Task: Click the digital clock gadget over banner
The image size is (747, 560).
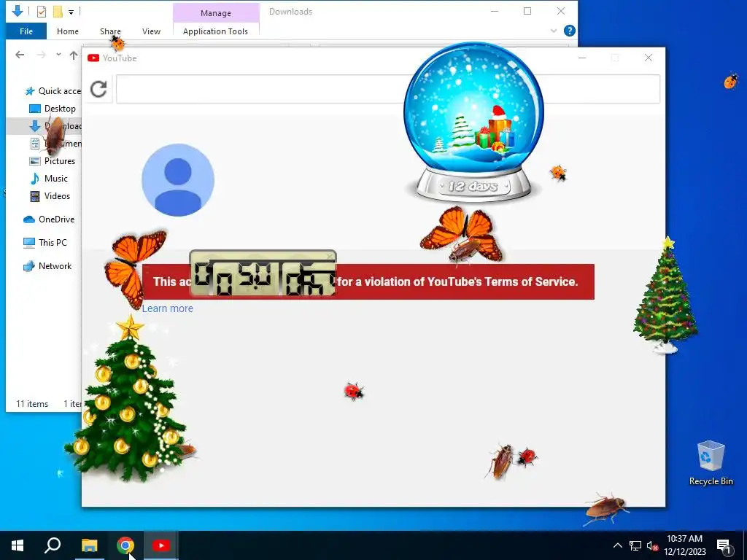Action: pyautogui.click(x=263, y=273)
